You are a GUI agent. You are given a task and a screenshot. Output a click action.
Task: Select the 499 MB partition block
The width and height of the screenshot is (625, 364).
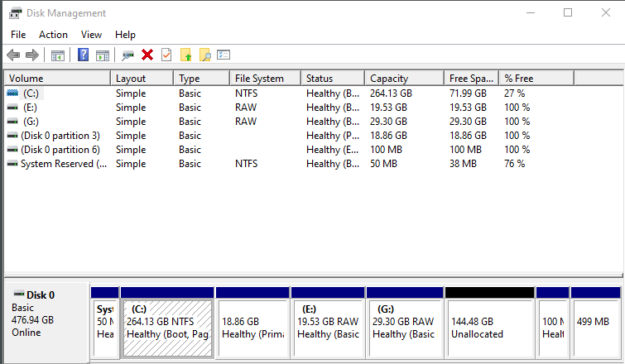(x=595, y=322)
